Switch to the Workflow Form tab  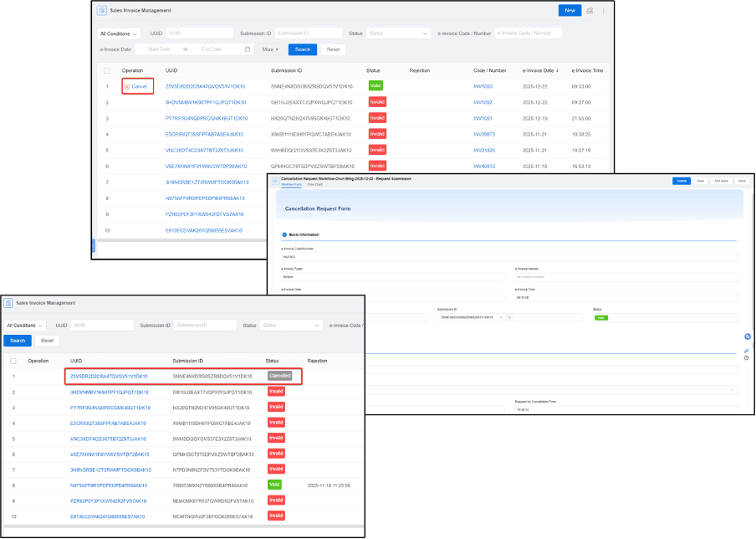click(291, 185)
